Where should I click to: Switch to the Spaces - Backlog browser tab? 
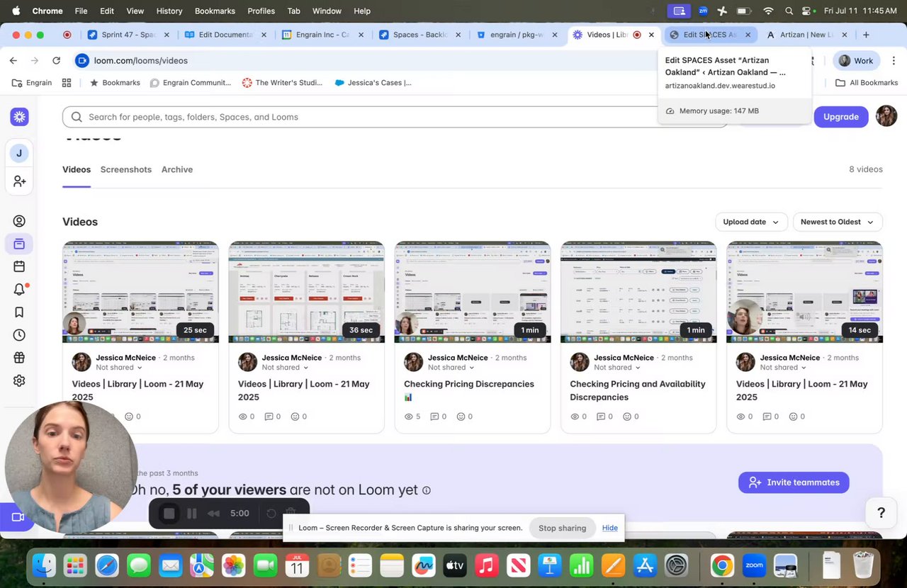pos(419,35)
